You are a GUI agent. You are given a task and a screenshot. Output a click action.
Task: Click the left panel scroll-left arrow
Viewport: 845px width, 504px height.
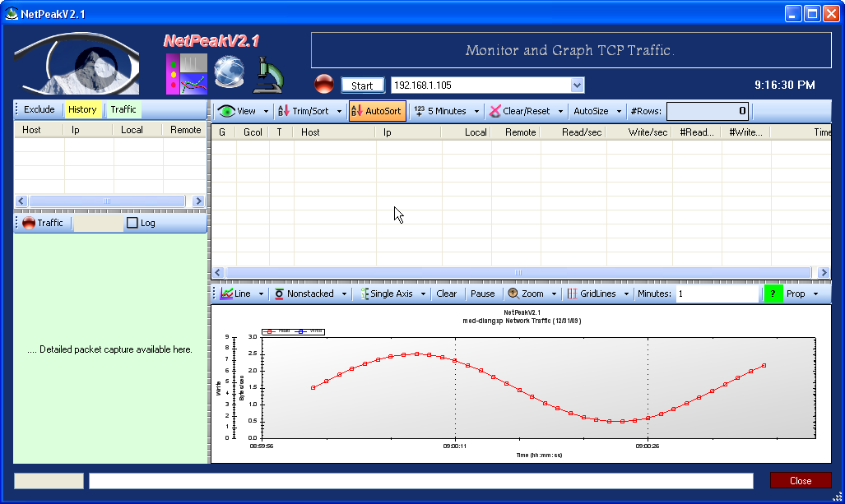coord(21,201)
